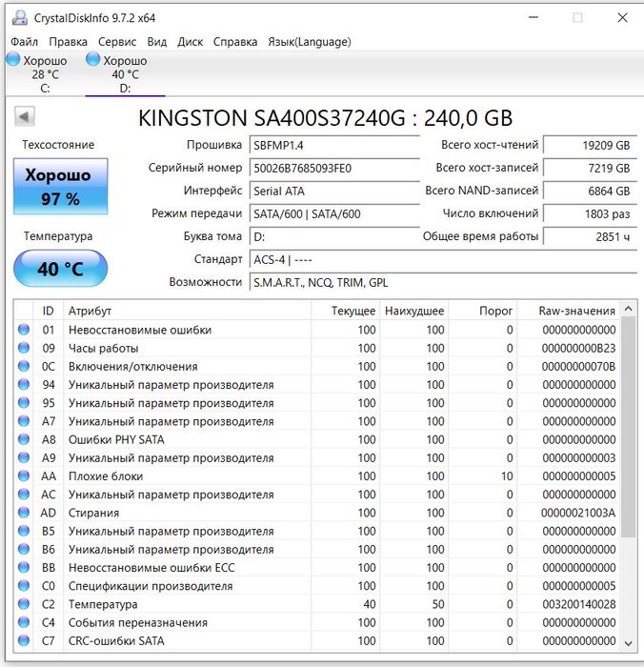Click the Наихудшее column header
The height and width of the screenshot is (667, 644).
coord(413,311)
